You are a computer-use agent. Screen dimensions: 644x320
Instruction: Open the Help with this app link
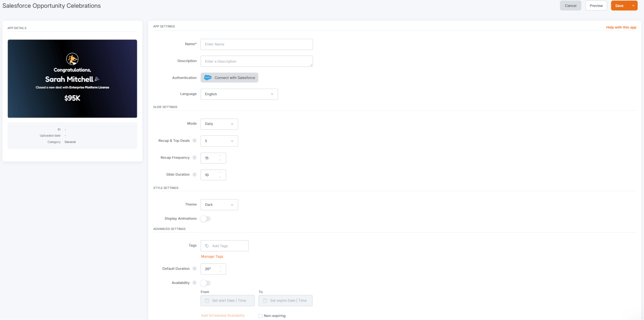tap(621, 27)
